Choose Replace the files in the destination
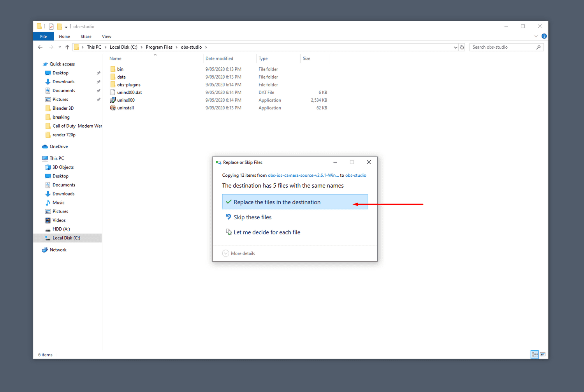This screenshot has height=392, width=584. (277, 202)
